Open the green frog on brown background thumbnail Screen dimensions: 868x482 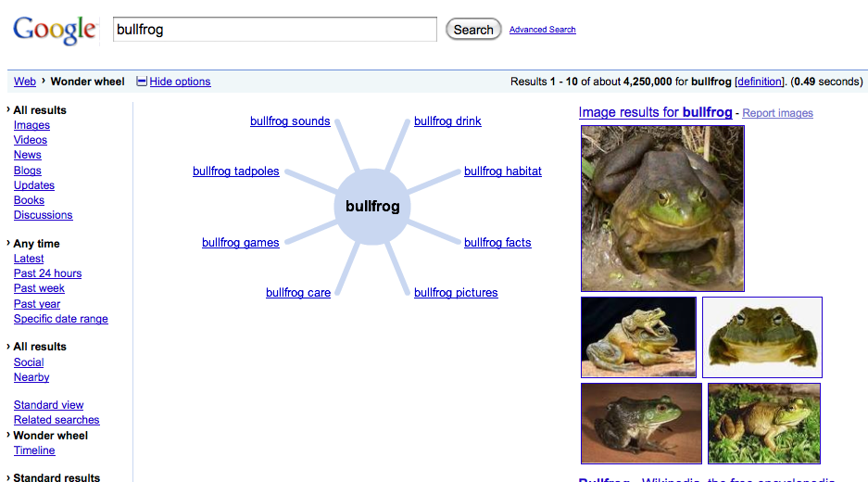click(641, 424)
